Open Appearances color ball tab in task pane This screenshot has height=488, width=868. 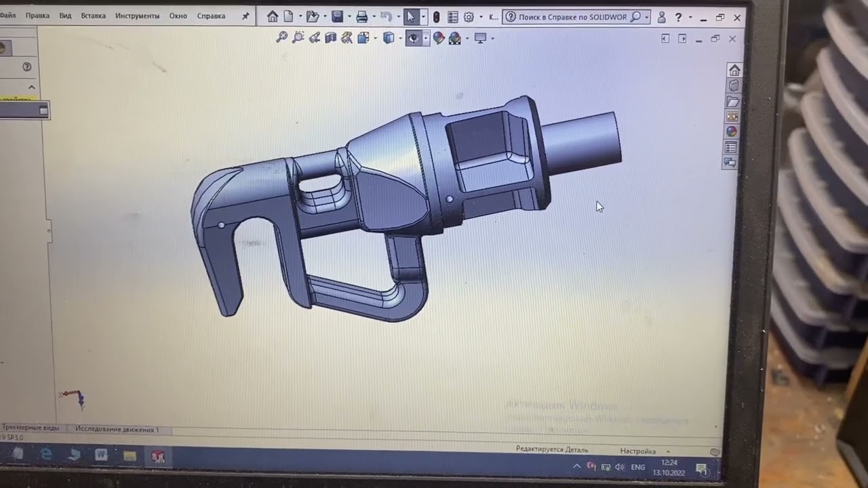(731, 131)
